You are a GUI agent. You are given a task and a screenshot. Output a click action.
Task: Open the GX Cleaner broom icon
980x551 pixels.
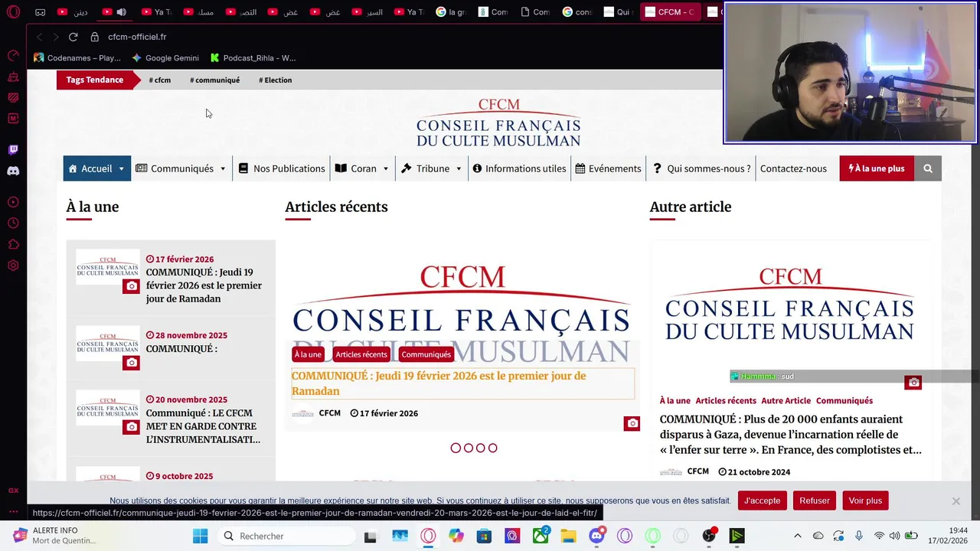13,77
